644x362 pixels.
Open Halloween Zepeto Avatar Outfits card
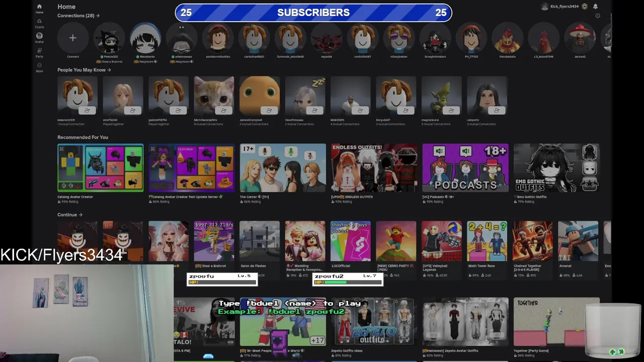pyautogui.click(x=465, y=322)
